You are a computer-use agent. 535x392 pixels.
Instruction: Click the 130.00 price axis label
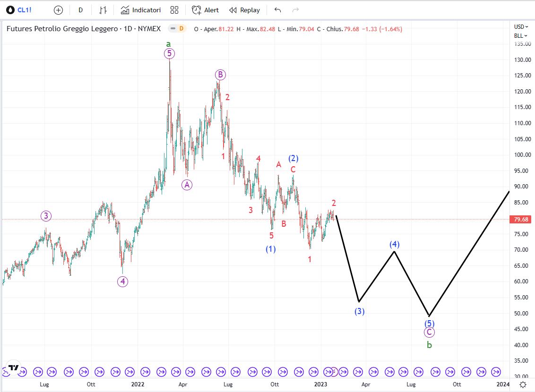click(x=522, y=60)
